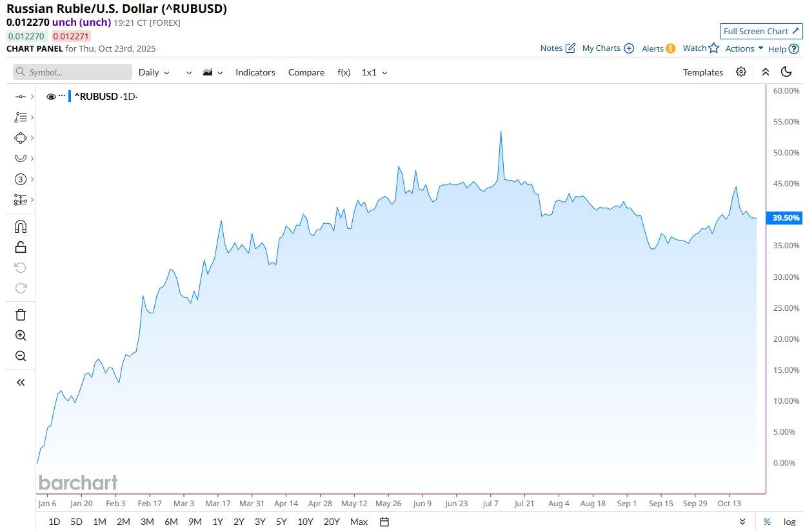Zoom out with the magnifier minus icon
Screen dimensions: 805x532
pos(21,356)
